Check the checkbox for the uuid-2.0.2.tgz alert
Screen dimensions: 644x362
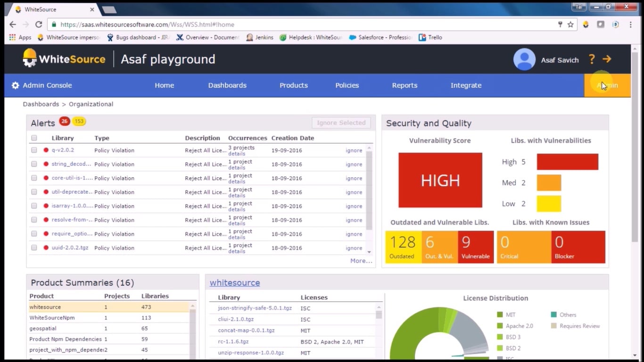(x=34, y=247)
